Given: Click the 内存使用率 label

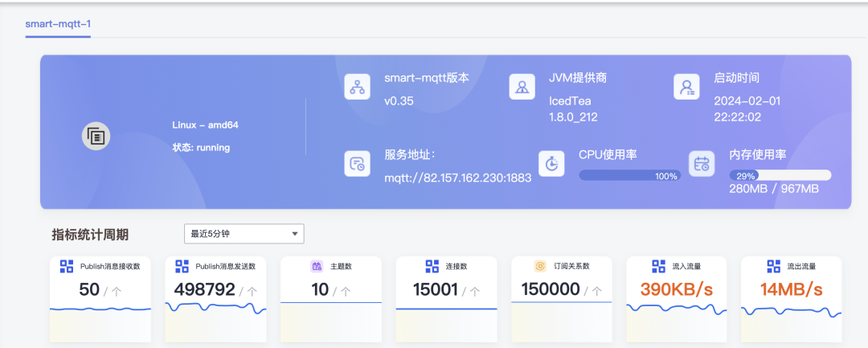Looking at the screenshot, I should click(x=758, y=155).
